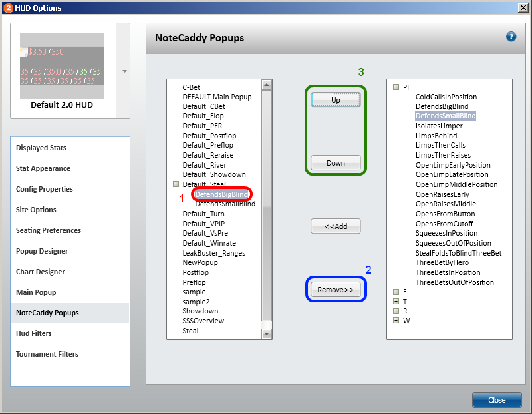Expand the R tree node
The width and height of the screenshot is (532, 414).
[x=396, y=311]
